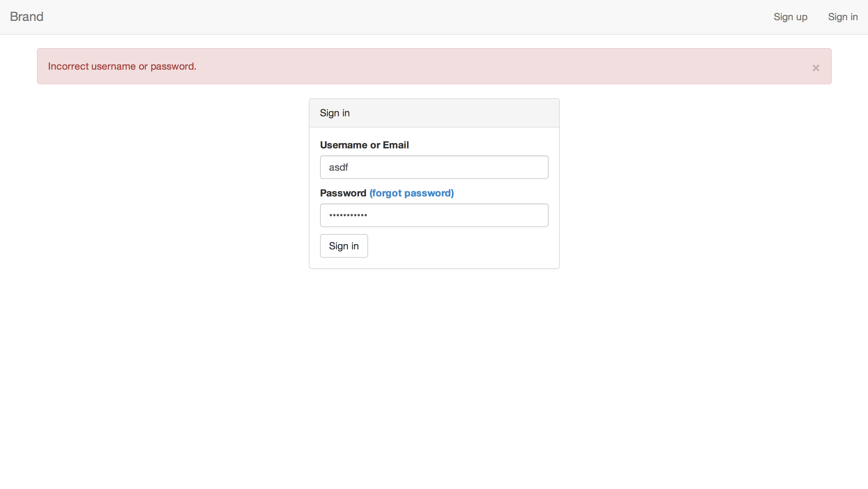Click the blank page area below form
The width and height of the screenshot is (868, 489).
pyautogui.click(x=434, y=366)
